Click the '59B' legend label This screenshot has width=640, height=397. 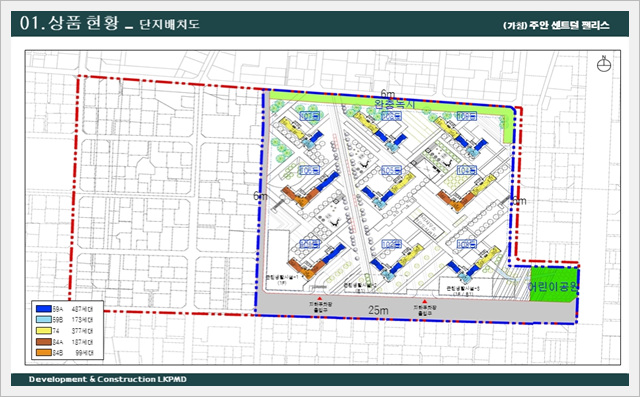pyautogui.click(x=58, y=320)
